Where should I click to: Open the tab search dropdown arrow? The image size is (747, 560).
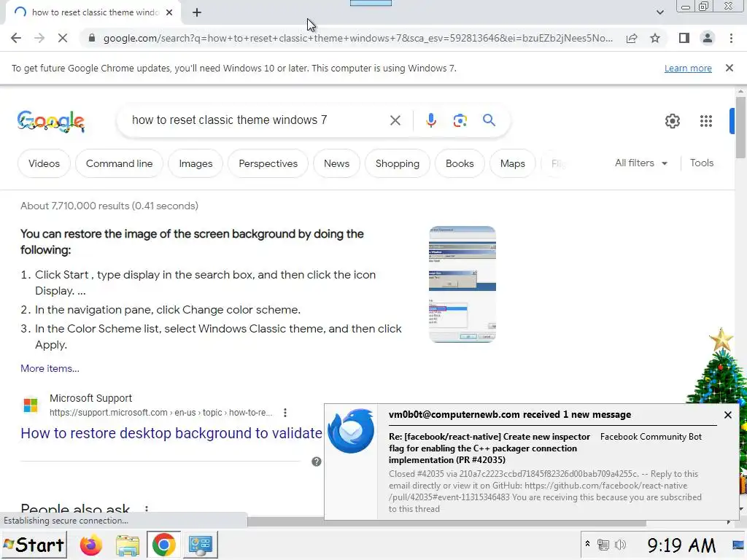click(x=659, y=12)
